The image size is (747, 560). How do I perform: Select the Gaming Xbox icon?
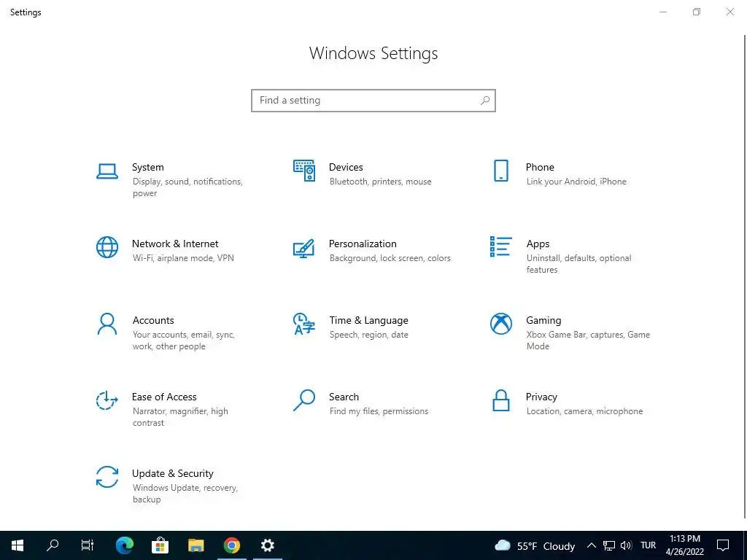pyautogui.click(x=500, y=324)
